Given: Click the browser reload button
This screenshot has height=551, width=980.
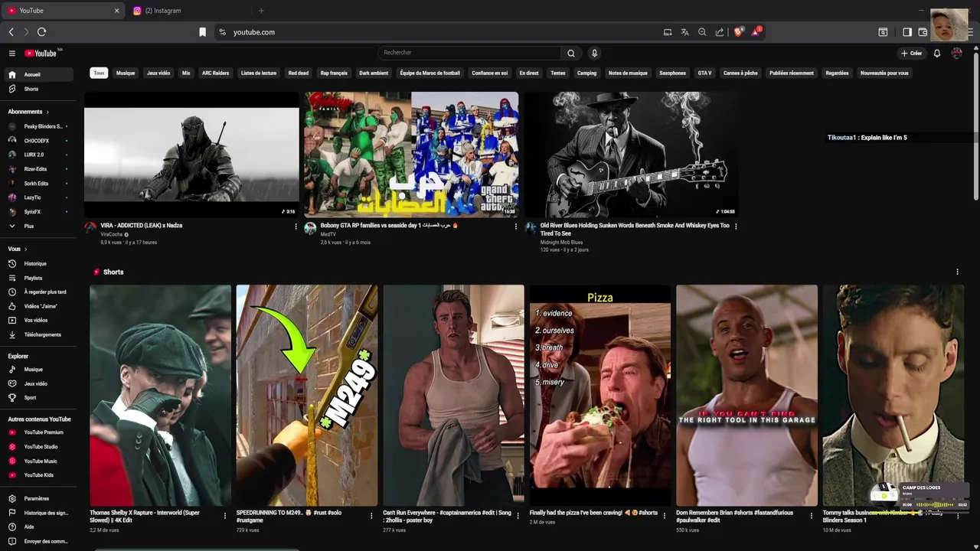Looking at the screenshot, I should coord(41,32).
